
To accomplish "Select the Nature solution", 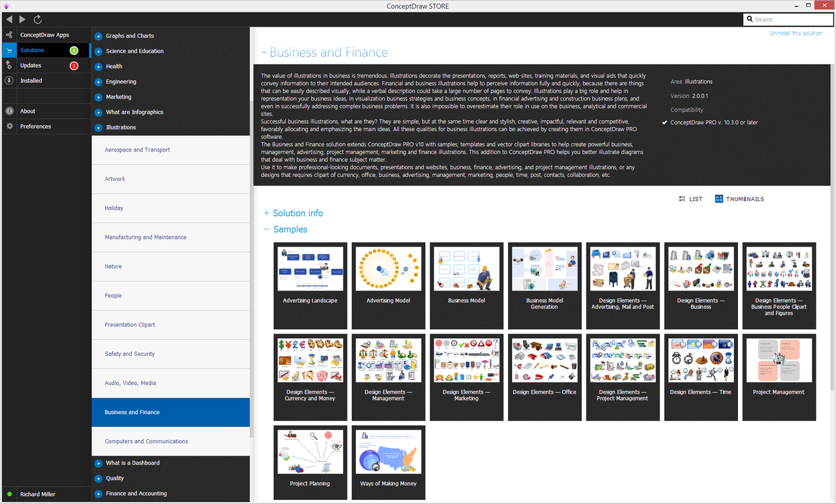I will pyautogui.click(x=170, y=266).
